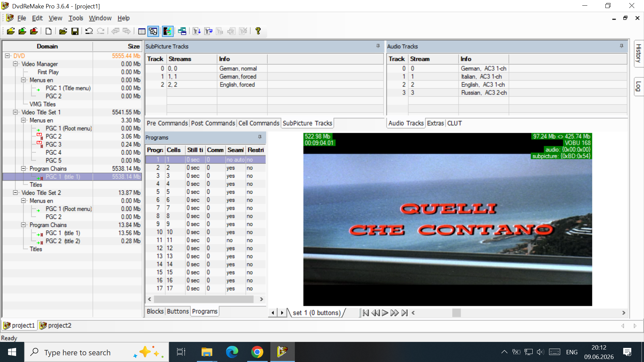Switch to the Cell Commands tab
The image size is (644, 362).
(x=259, y=123)
